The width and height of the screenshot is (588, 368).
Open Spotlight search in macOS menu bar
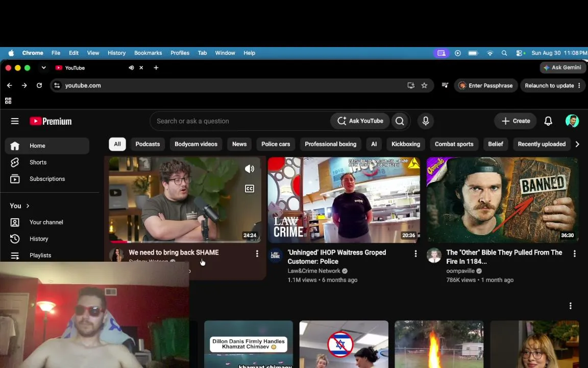click(x=504, y=53)
